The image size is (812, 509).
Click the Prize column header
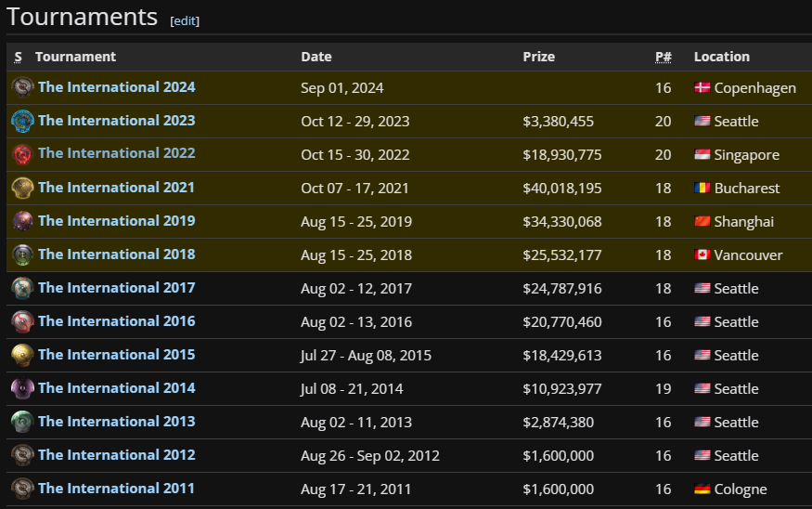coord(538,57)
